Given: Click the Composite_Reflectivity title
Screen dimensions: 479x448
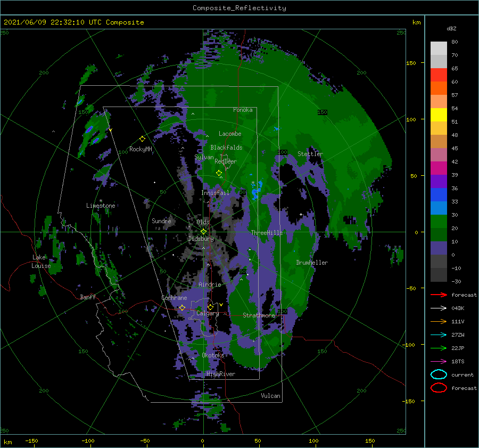Looking at the screenshot, I should pyautogui.click(x=240, y=8).
